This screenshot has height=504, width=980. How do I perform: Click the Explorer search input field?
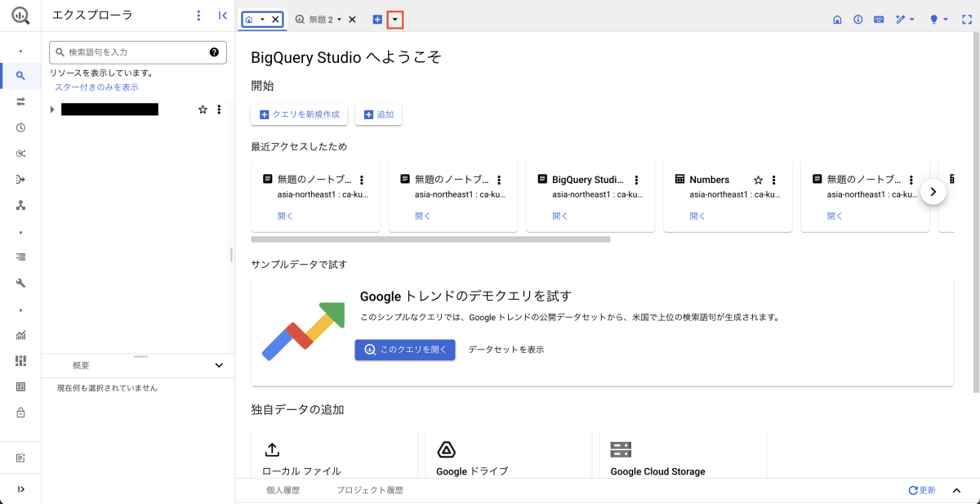pos(138,52)
